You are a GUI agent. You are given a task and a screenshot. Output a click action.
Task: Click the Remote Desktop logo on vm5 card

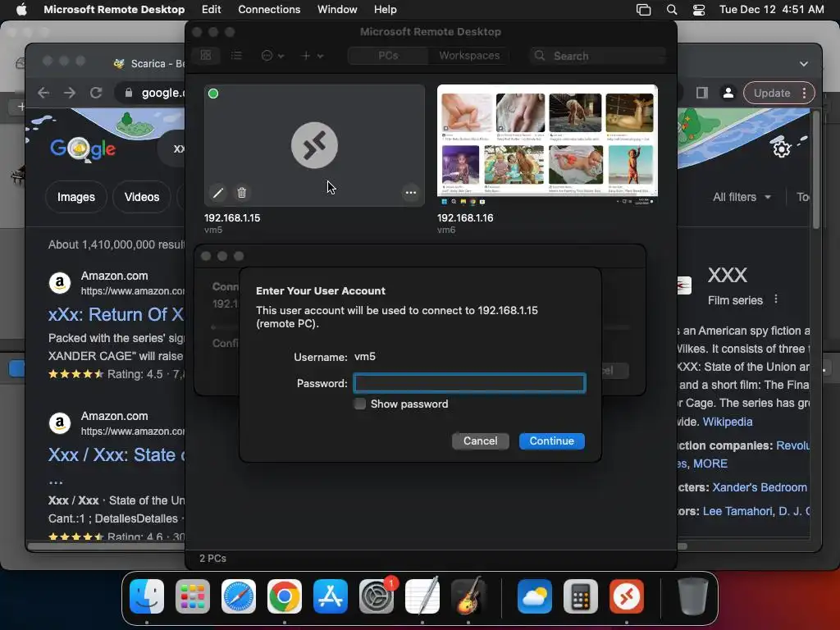(x=314, y=145)
